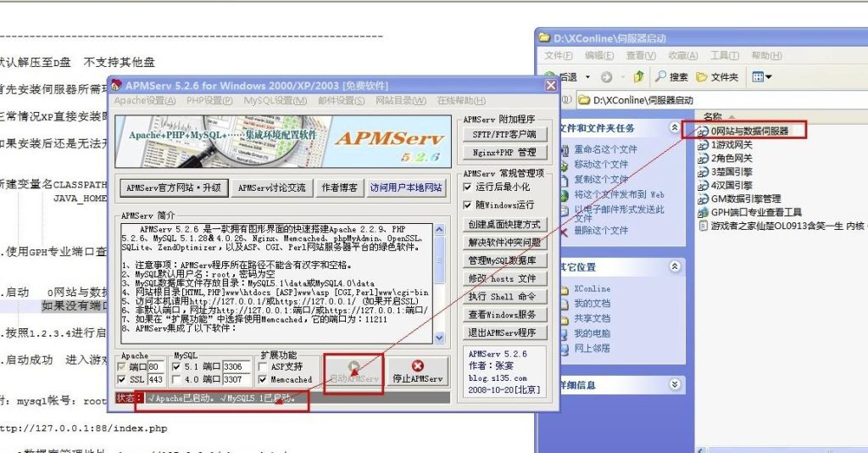Viewport: 868px width, 453px height.
Task: Select the GPH端口专业查看工具 program icon
Action: tap(703, 212)
